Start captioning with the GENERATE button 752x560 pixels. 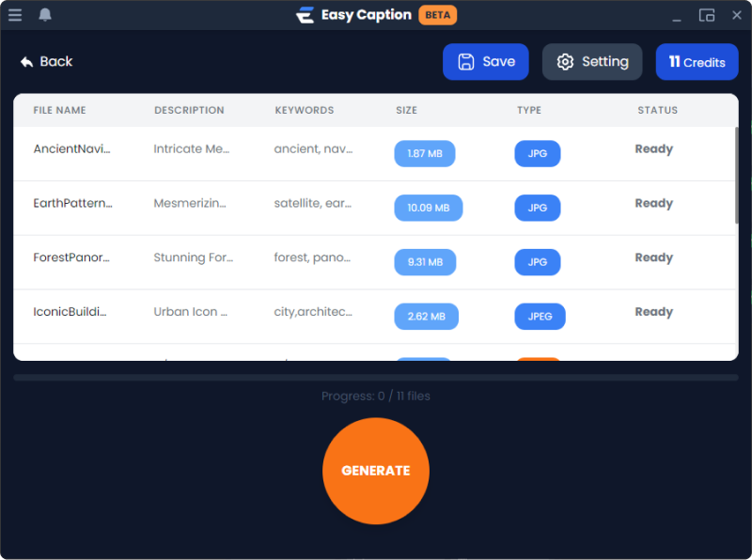[376, 471]
